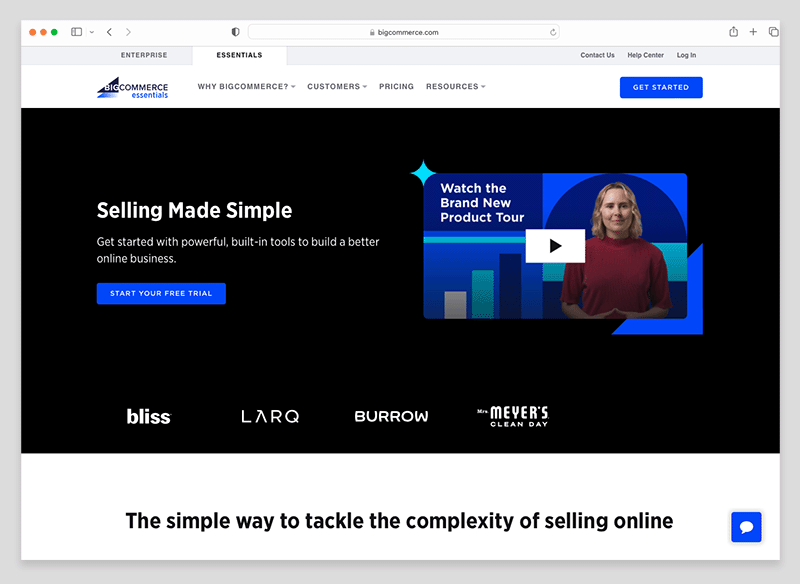Play the product tour video
The image size is (800, 584).
[x=555, y=246]
